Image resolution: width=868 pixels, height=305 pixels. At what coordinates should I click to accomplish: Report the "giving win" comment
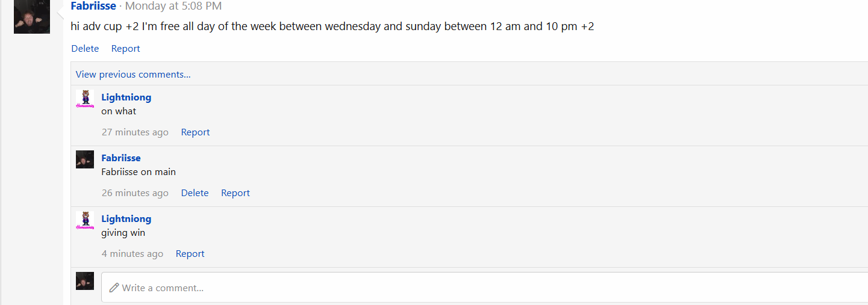tap(190, 254)
